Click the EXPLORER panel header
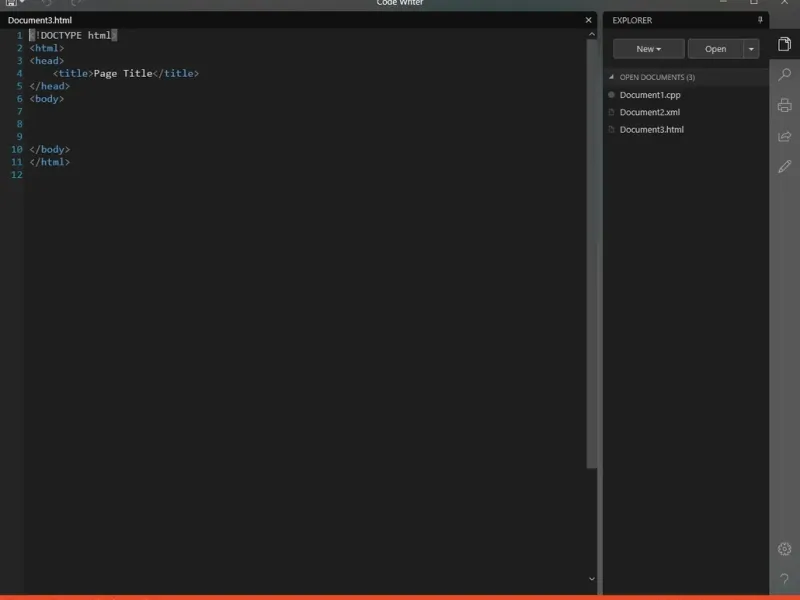The height and width of the screenshot is (600, 800). pyautogui.click(x=632, y=20)
